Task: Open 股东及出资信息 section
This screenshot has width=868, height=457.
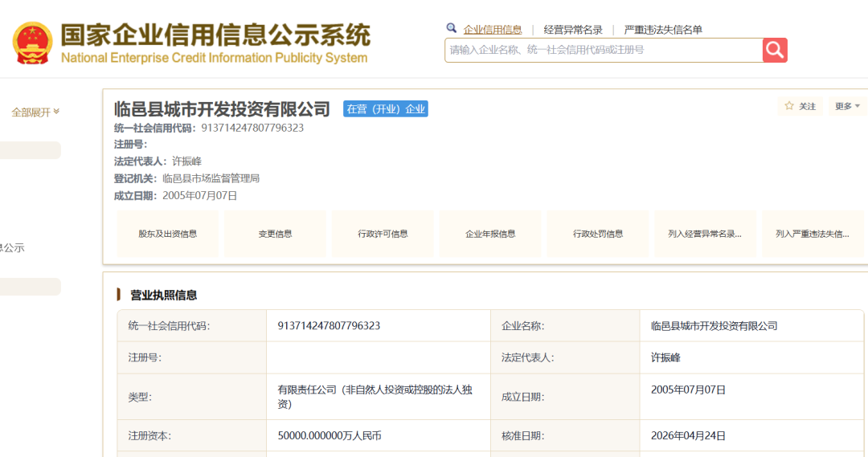Action: pos(168,234)
